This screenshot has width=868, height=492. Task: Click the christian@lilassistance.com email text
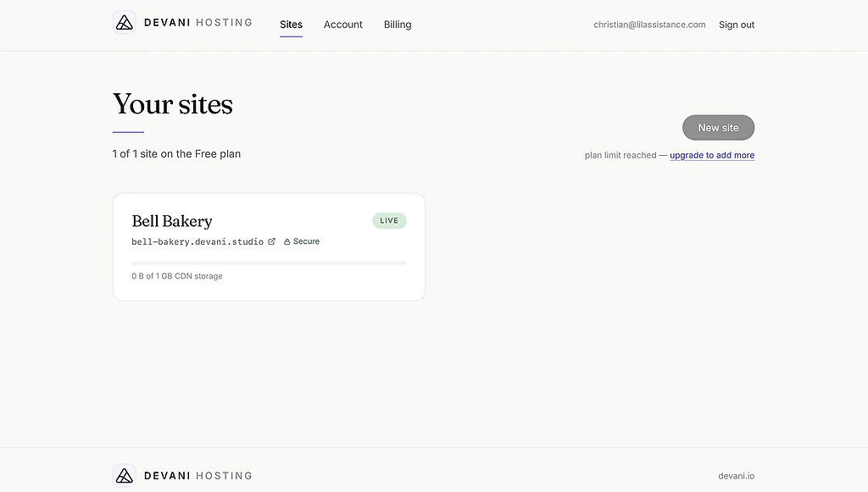tap(649, 25)
